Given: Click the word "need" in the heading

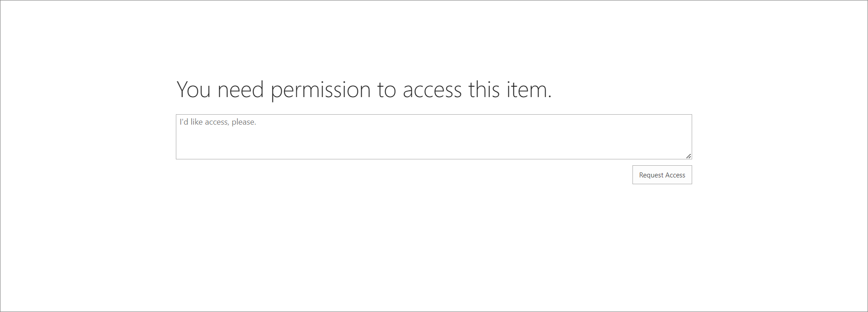Looking at the screenshot, I should (241, 89).
